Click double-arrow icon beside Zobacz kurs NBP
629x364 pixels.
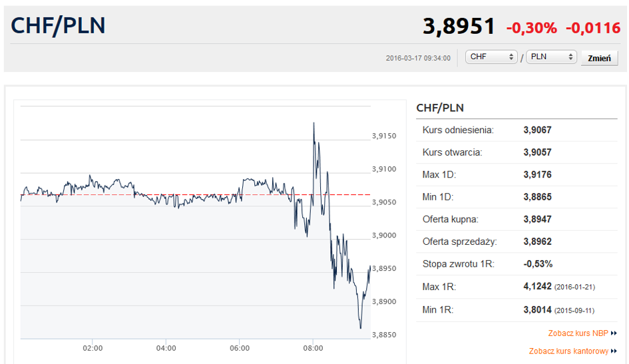614,333
